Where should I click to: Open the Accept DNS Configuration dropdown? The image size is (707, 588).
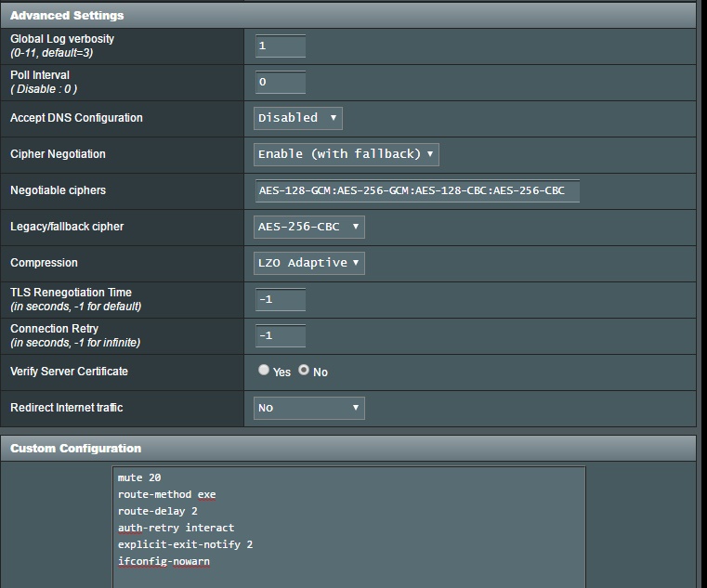297,118
